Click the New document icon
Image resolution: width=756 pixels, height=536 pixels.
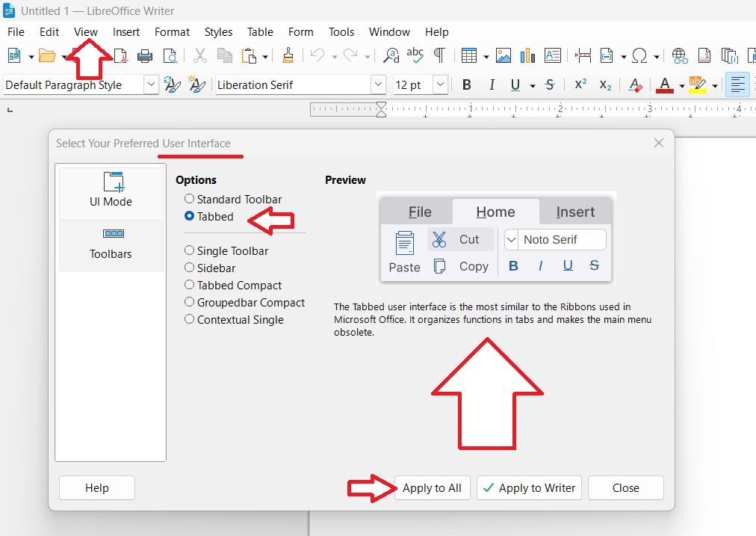click(x=14, y=55)
